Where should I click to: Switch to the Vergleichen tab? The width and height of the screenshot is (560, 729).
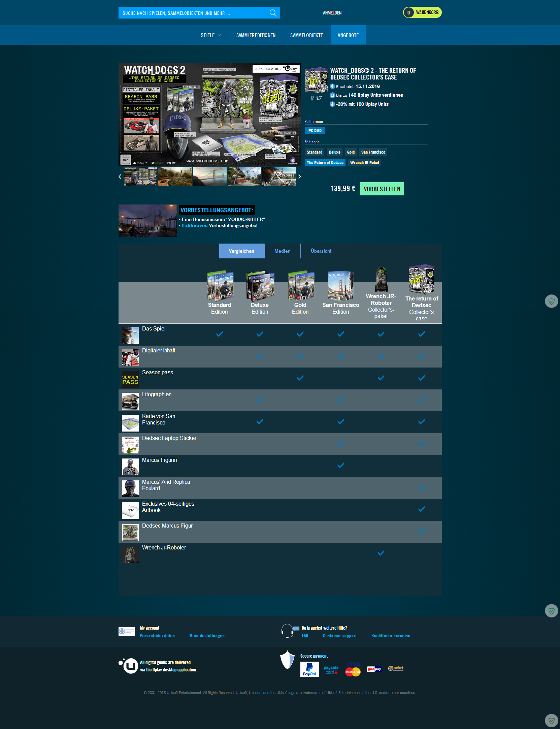tap(242, 251)
